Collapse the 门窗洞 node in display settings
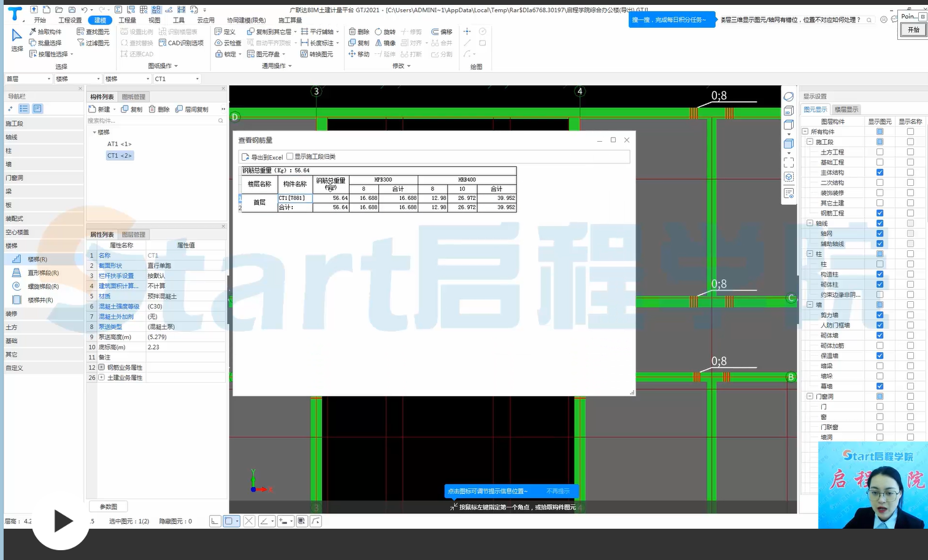This screenshot has height=560, width=928. pos(810,396)
